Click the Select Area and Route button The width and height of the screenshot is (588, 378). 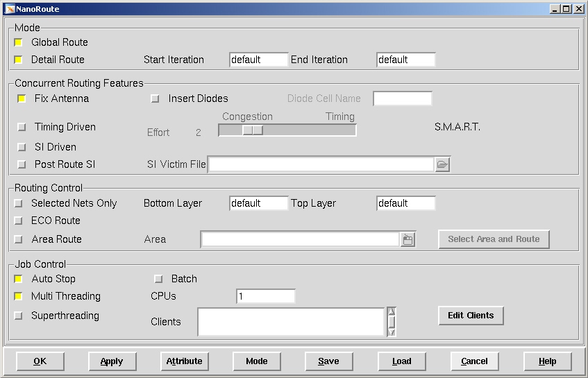494,239
